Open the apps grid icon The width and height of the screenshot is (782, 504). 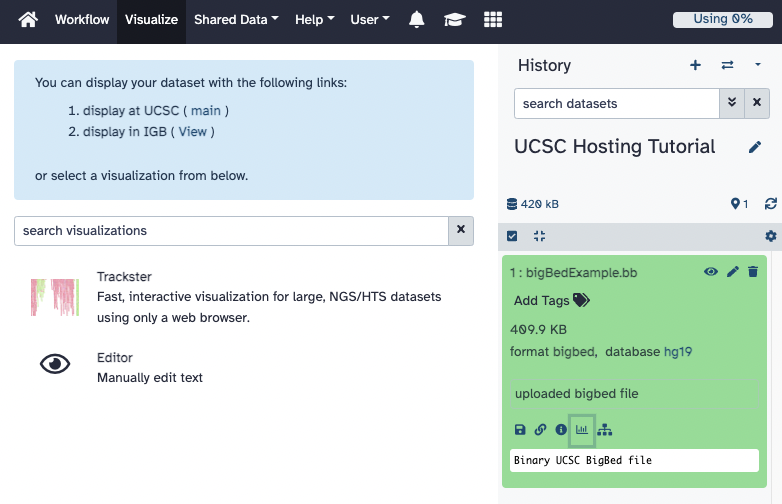pos(492,20)
